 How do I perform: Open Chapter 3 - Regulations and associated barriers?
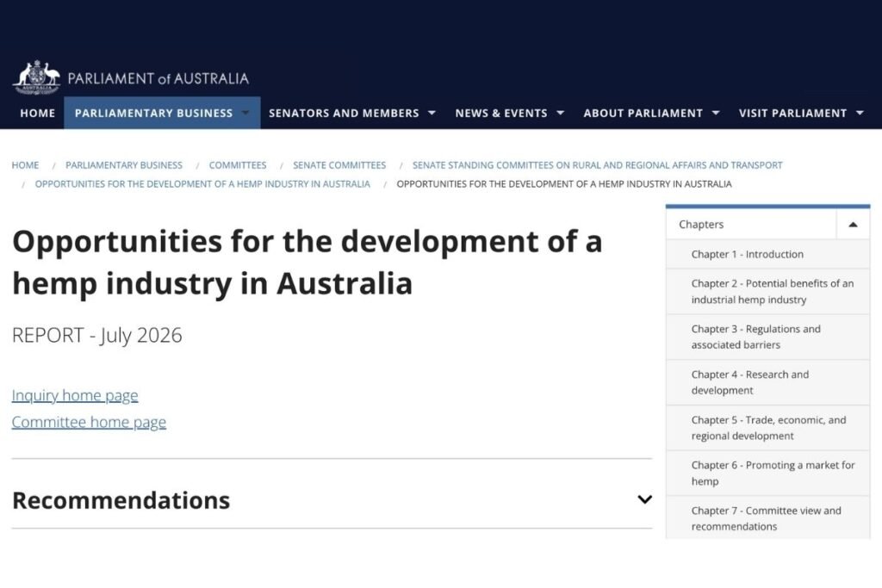tap(767, 337)
